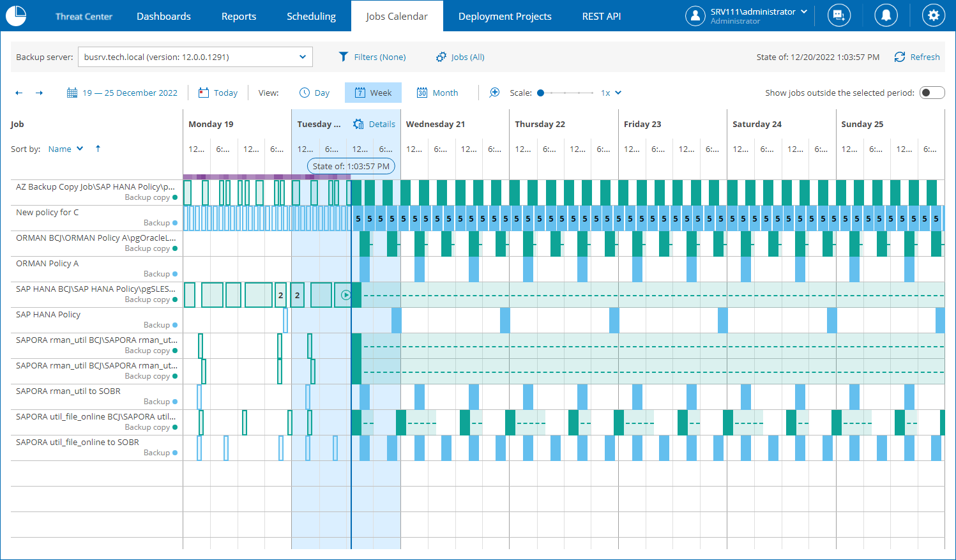956x560 pixels.
Task: Open the support chat icon
Action: click(x=838, y=15)
